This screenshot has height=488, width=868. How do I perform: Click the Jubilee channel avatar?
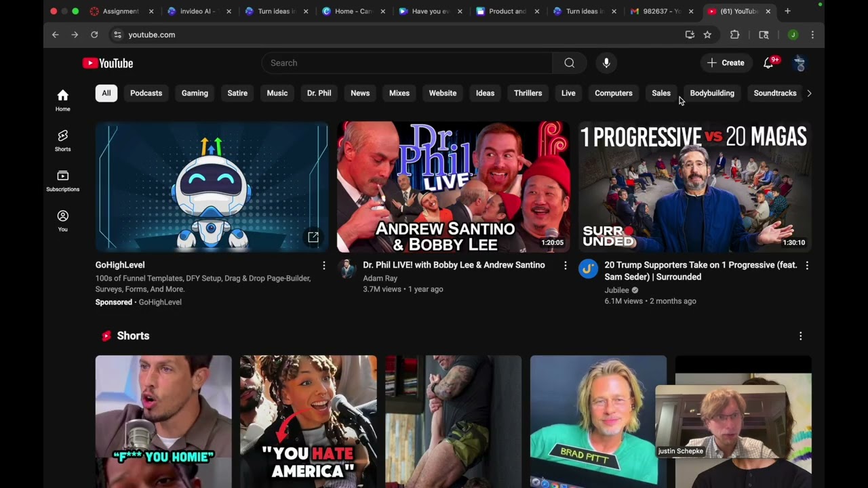click(x=588, y=269)
